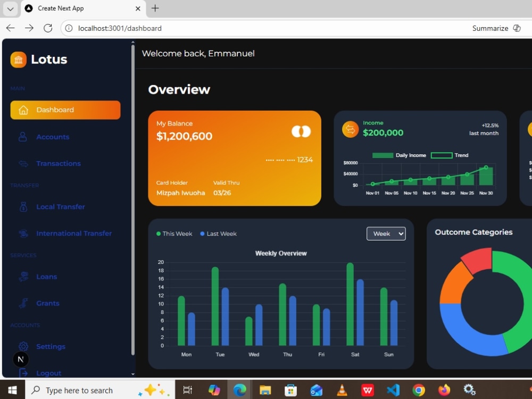Click Saturday's green This Week bar
The width and height of the screenshot is (532, 399).
pos(350,304)
